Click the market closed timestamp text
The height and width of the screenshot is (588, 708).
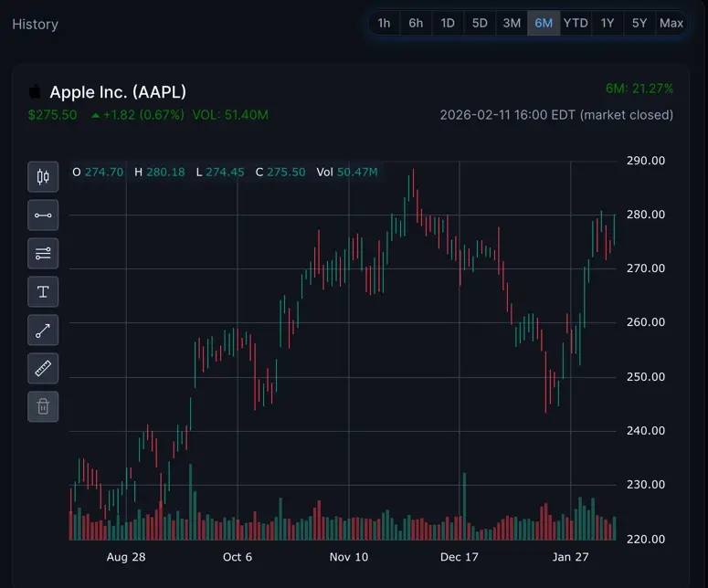click(556, 115)
